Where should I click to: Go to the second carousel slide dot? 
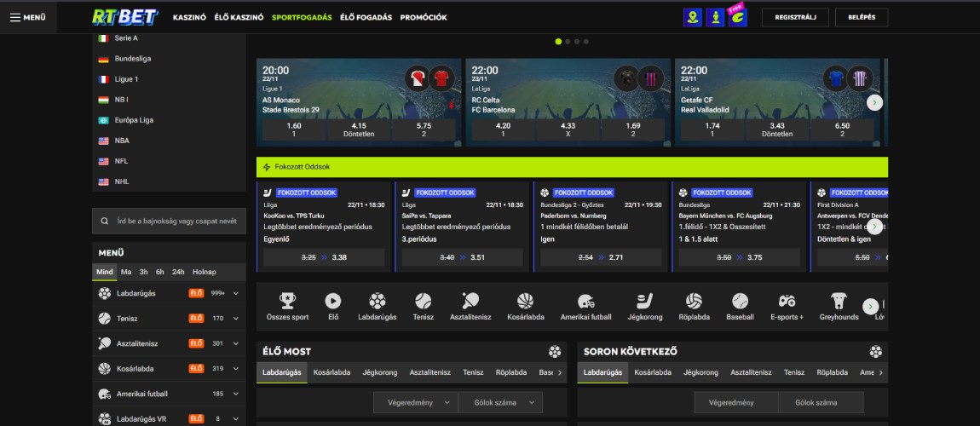[568, 42]
